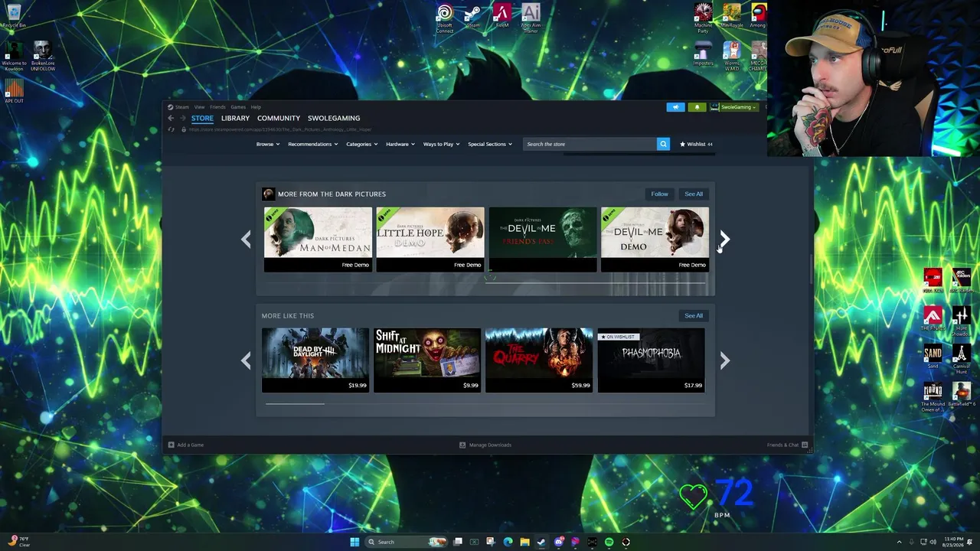Open Windows Start menu
Screen dimensions: 980x551
point(354,542)
